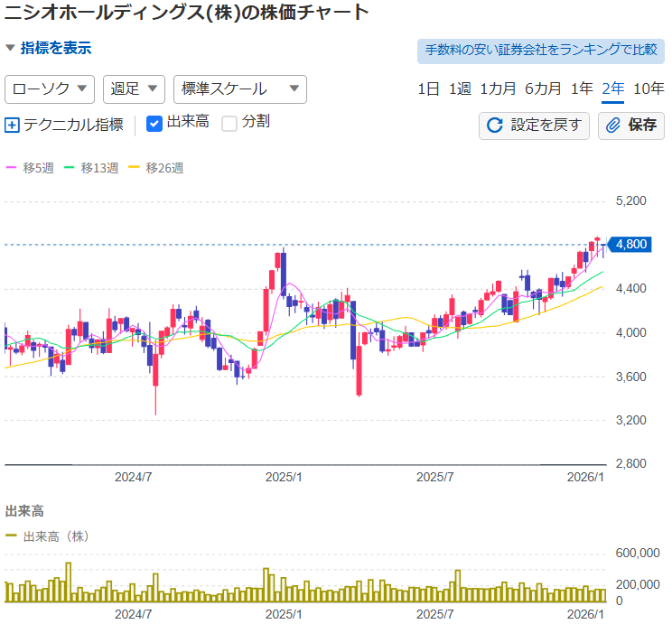
Task: Click the plus icon beside テクニカル指標
Action: coord(12,126)
